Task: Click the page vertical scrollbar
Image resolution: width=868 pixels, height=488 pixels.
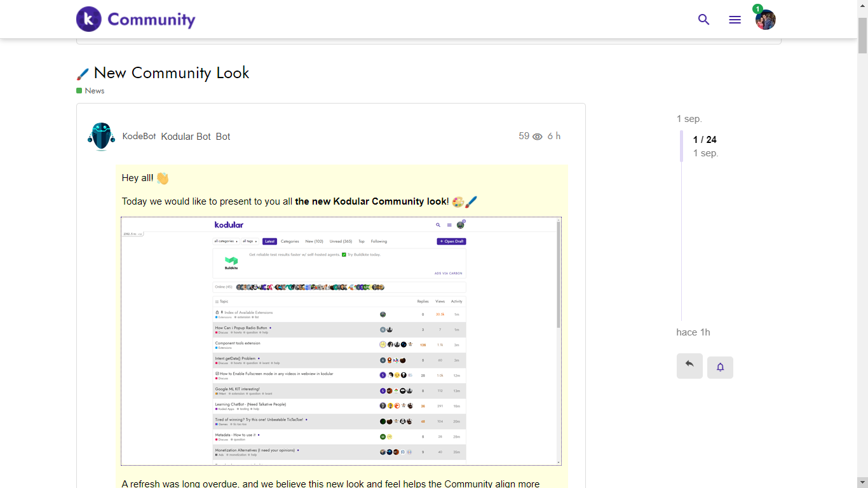Action: (862, 254)
